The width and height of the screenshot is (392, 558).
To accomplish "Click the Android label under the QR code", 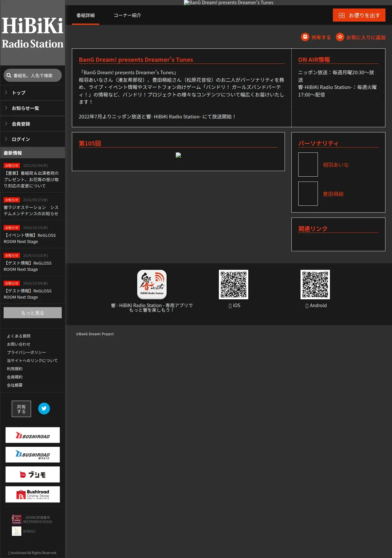I will [316, 305].
